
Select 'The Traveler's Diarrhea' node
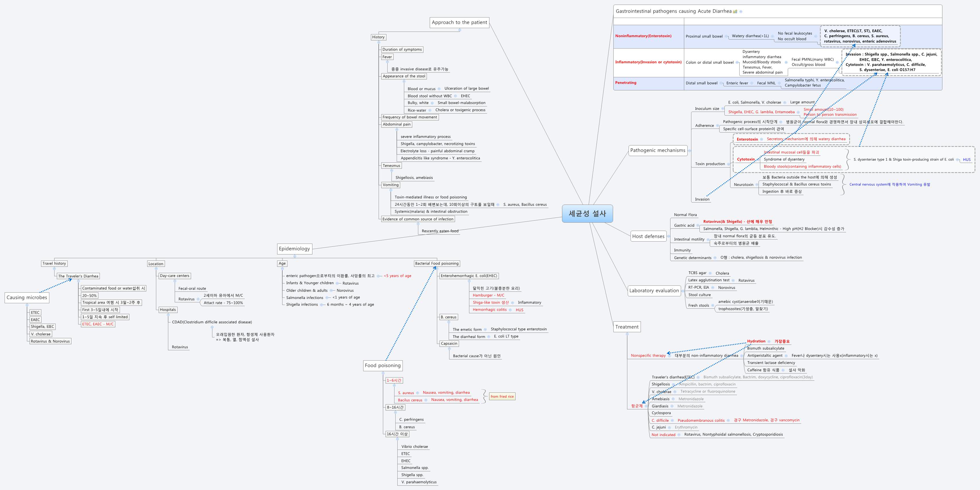(78, 276)
